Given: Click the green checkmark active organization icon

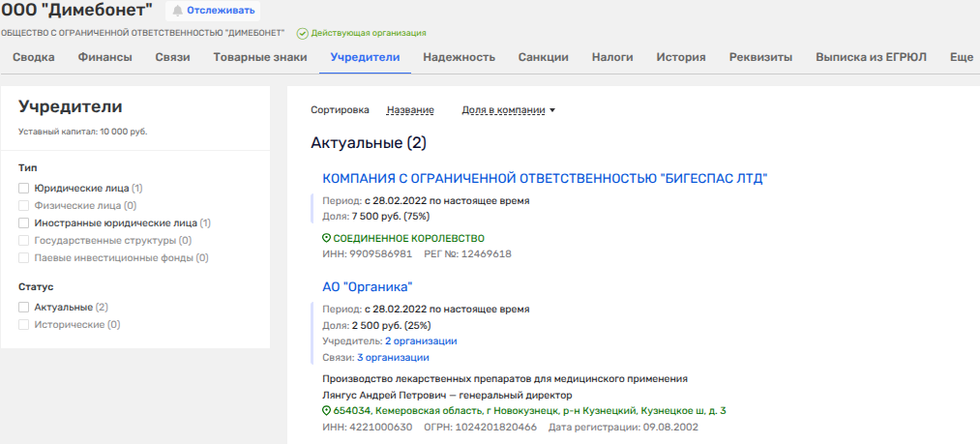Looking at the screenshot, I should tap(302, 34).
